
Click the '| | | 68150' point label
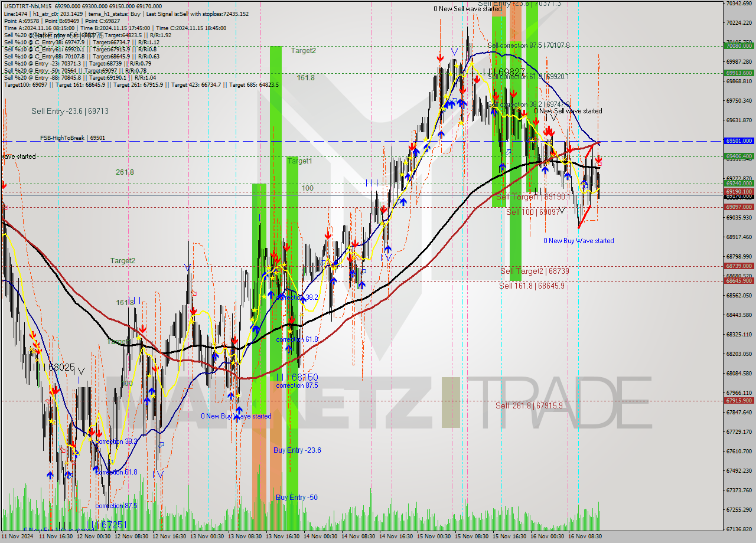point(297,377)
